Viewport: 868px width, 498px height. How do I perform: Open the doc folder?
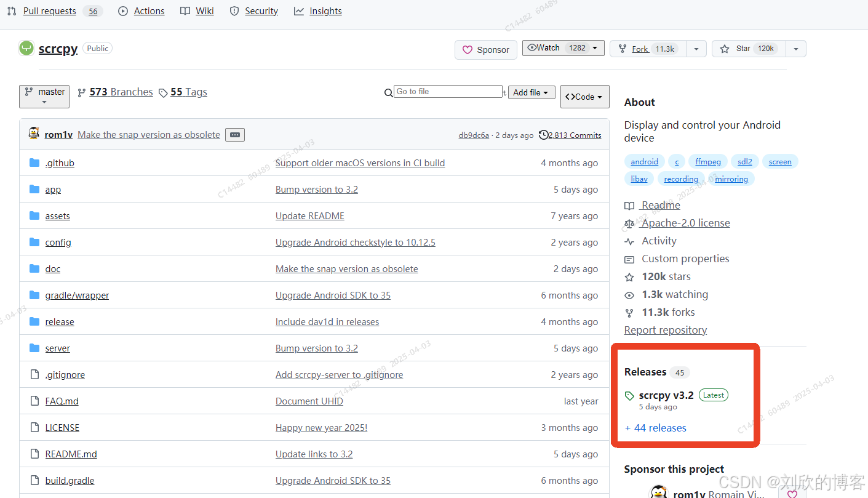click(52, 269)
